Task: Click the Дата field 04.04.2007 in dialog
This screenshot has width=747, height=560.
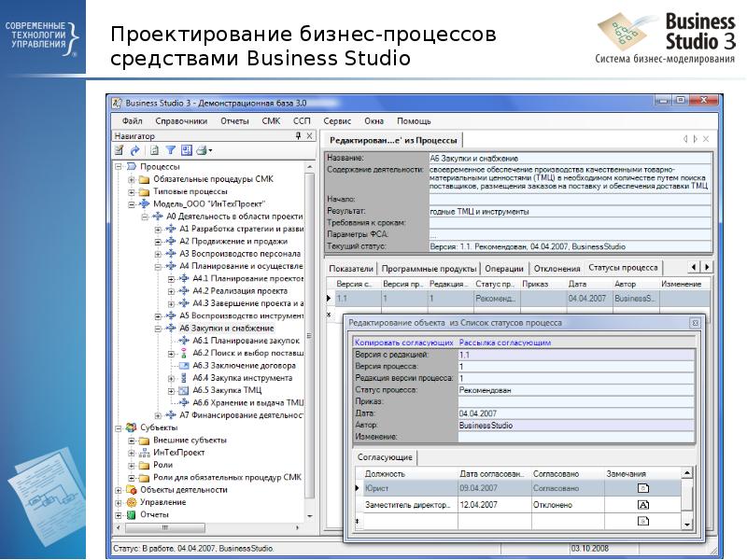Action: [x=576, y=413]
